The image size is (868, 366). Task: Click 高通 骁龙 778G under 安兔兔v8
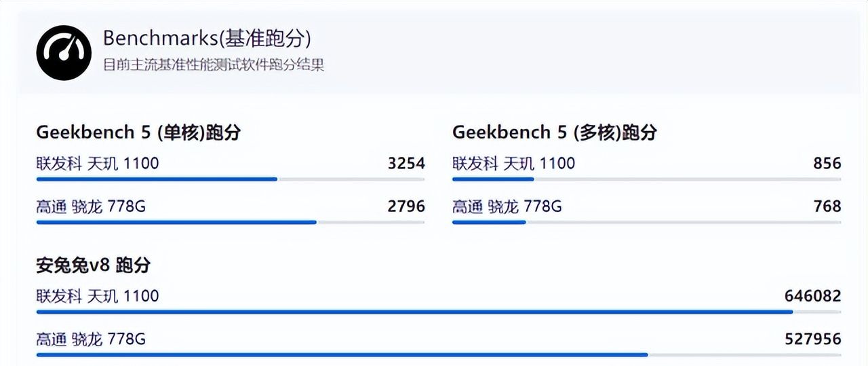[91, 338]
